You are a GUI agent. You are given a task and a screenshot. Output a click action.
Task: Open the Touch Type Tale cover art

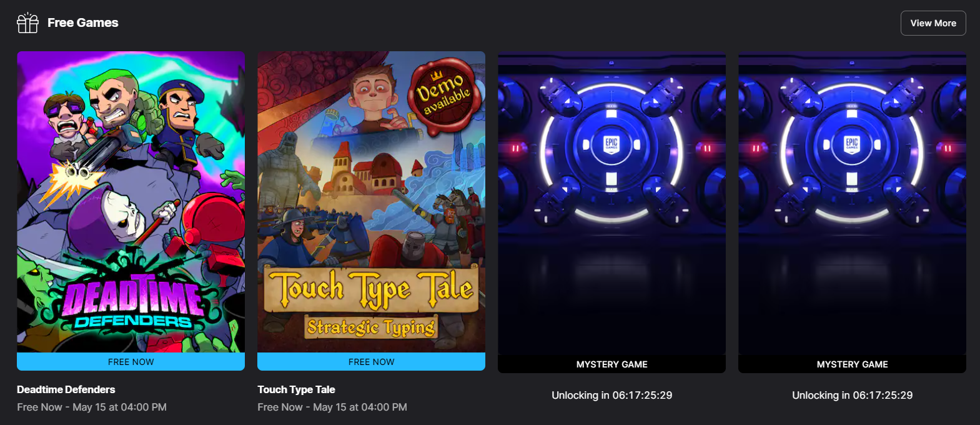pyautogui.click(x=371, y=202)
